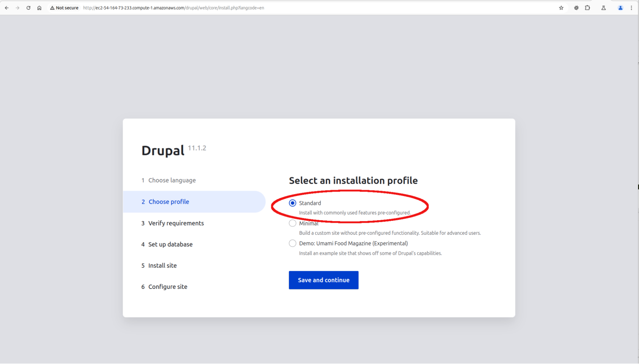639x364 pixels.
Task: Click the Umami demo description text
Action: coord(370,253)
